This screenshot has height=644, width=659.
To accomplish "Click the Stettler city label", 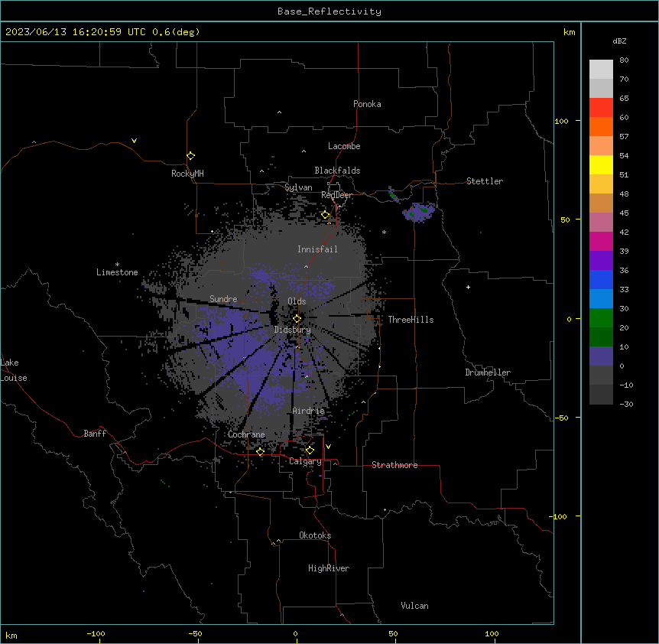I will tap(485, 181).
